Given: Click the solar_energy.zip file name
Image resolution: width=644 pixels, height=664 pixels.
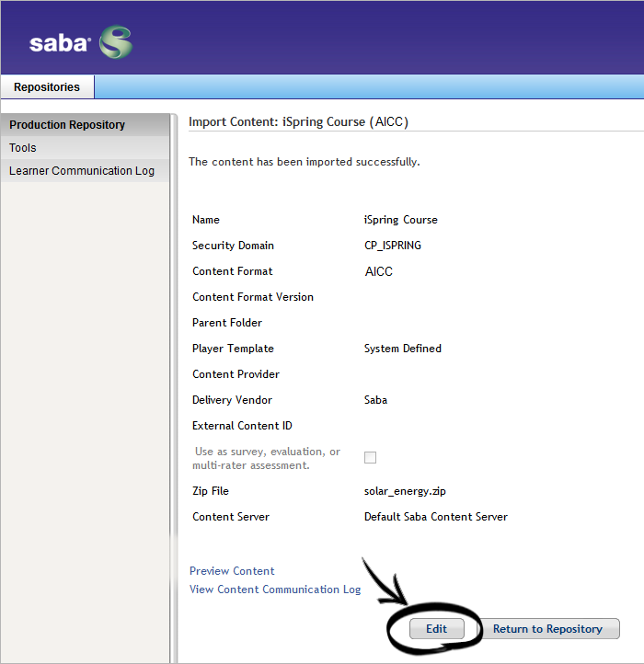Looking at the screenshot, I should click(x=405, y=491).
